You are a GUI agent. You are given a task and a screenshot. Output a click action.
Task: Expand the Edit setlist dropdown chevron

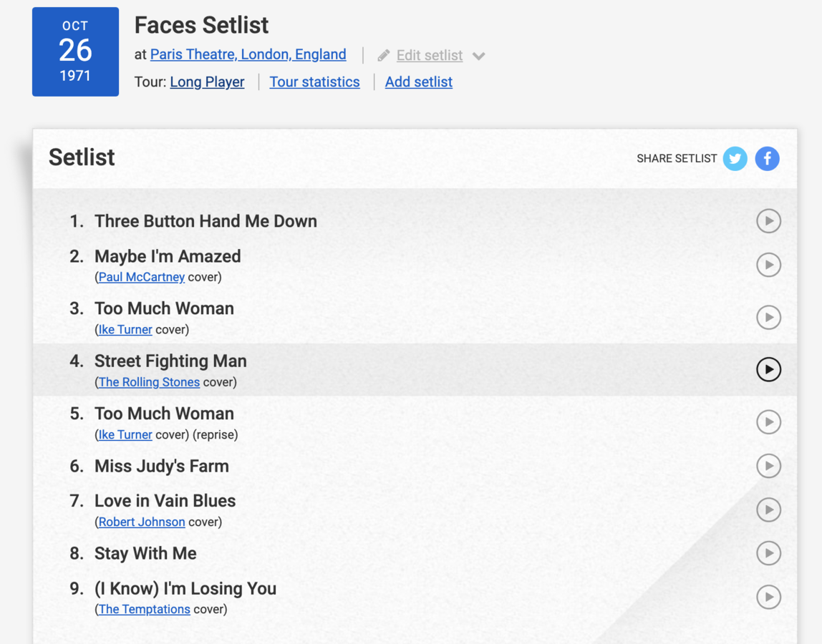coord(478,55)
